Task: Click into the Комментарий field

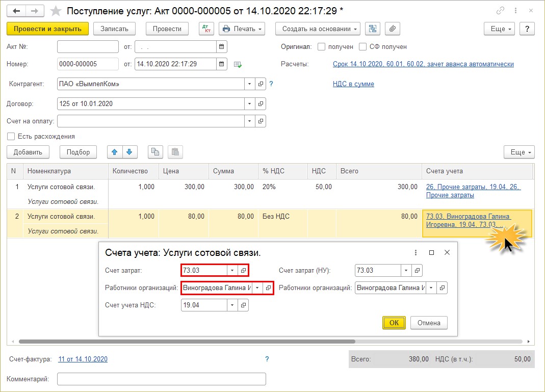Action: click(162, 379)
